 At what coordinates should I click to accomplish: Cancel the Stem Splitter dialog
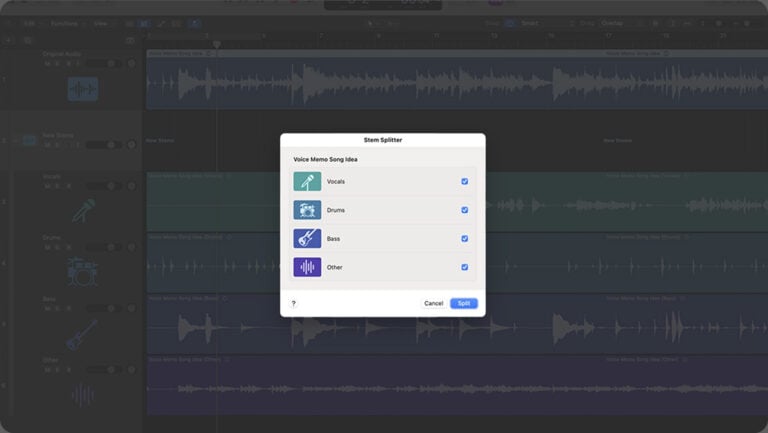433,303
